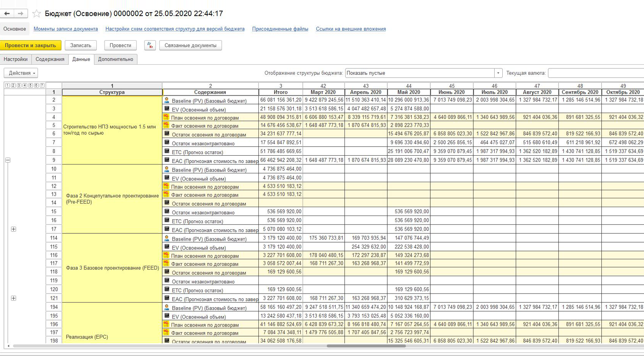Viewport: 644px width, 362px height.
Task: Star this budget document as favorite
Action: [x=37, y=14]
